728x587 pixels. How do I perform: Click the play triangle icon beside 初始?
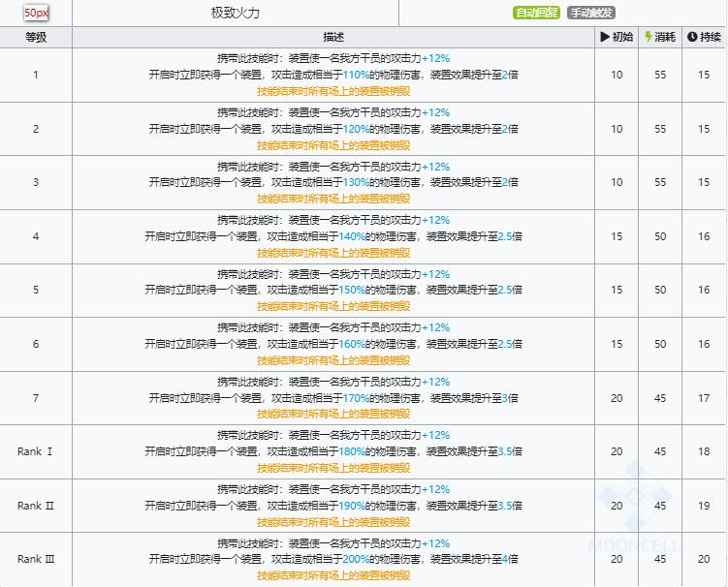[606, 37]
